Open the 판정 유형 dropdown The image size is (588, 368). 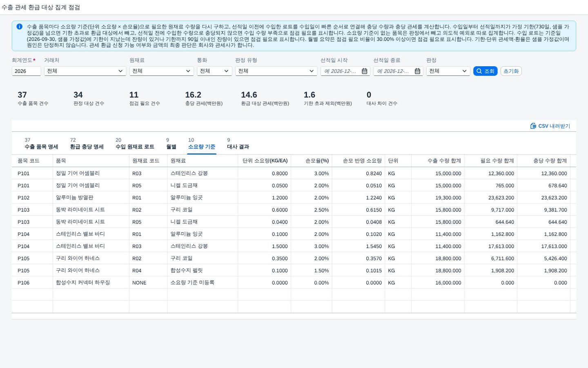pos(276,71)
